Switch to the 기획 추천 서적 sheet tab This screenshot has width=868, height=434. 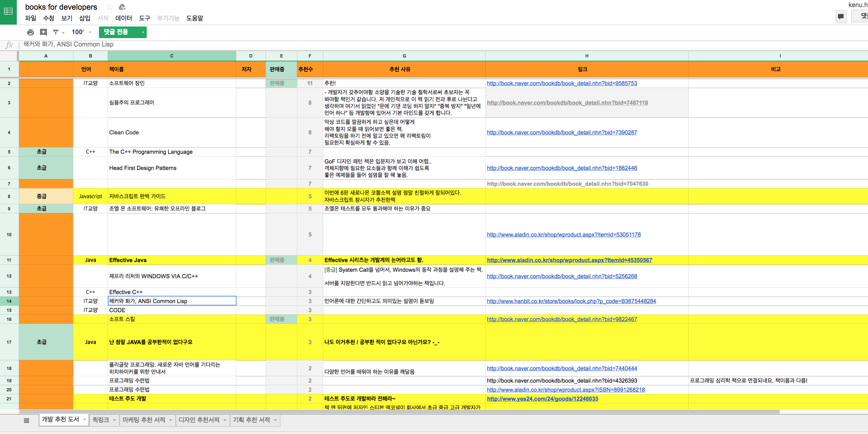pos(255,420)
